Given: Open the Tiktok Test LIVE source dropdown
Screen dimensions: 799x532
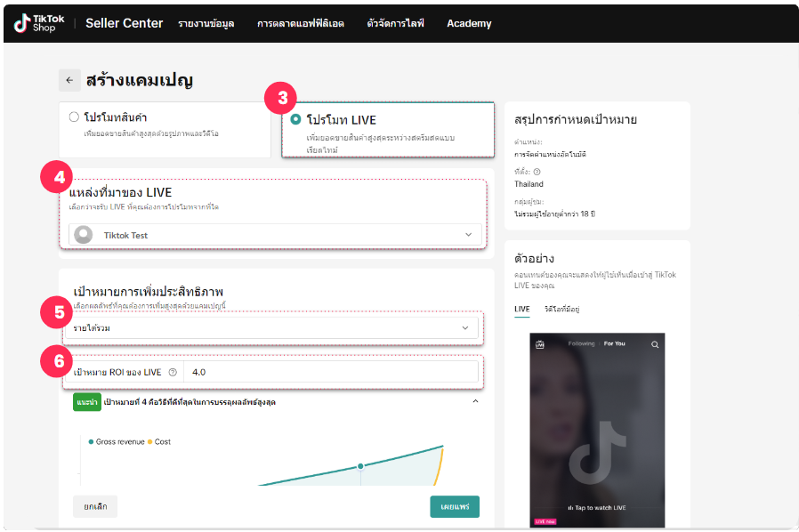Looking at the screenshot, I should click(275, 235).
